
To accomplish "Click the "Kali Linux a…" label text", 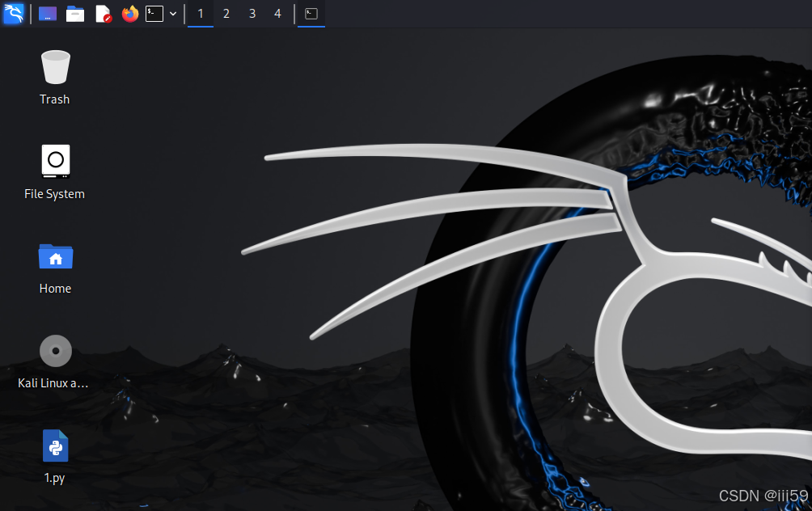I will click(53, 383).
